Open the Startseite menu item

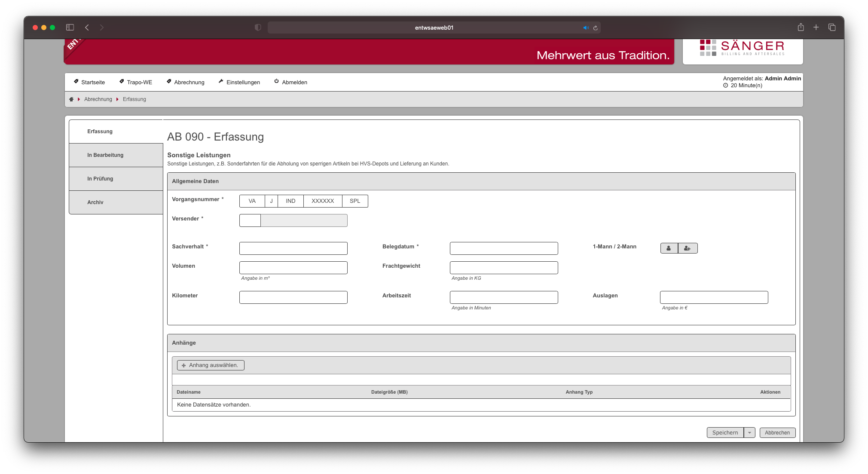(89, 82)
